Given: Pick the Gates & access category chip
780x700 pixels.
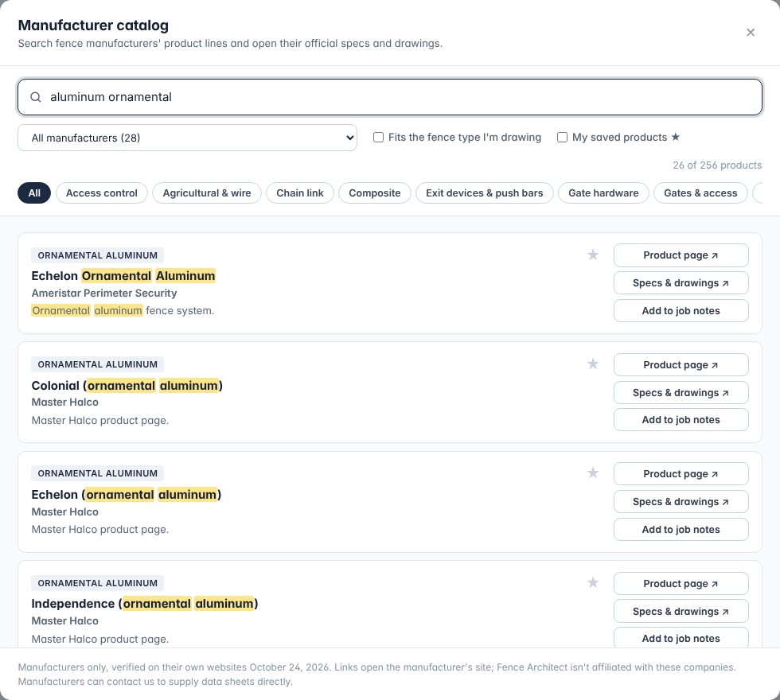Looking at the screenshot, I should 700,192.
